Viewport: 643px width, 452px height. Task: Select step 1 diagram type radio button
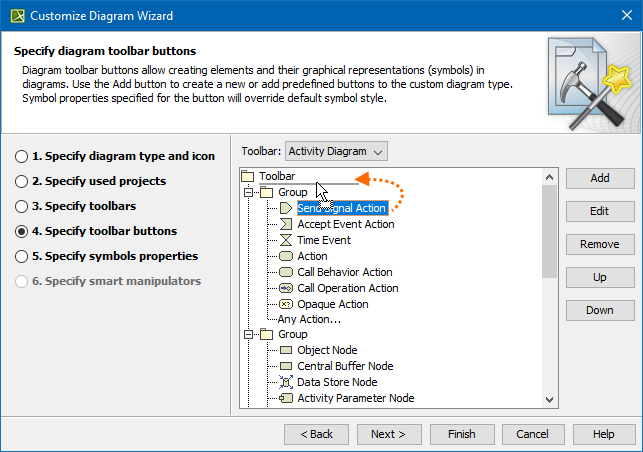coord(21,157)
